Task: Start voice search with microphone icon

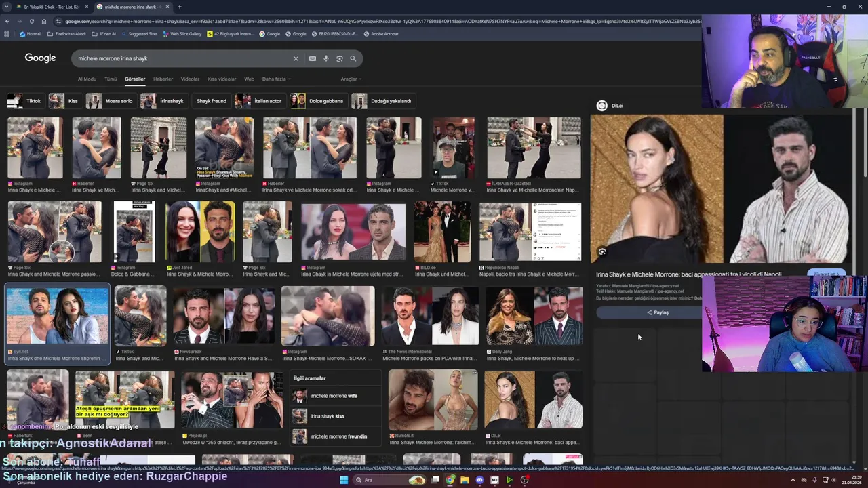Action: (326, 58)
